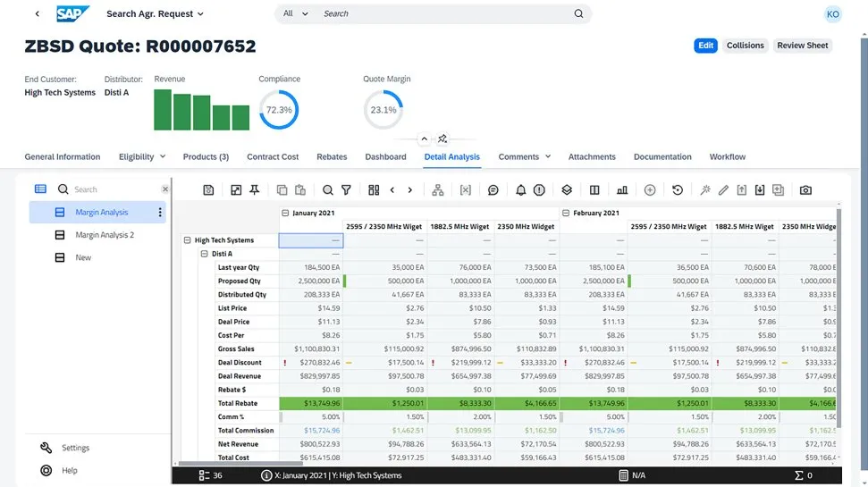The width and height of the screenshot is (868, 487).
Task: Click the bar chart icon
Action: (622, 190)
